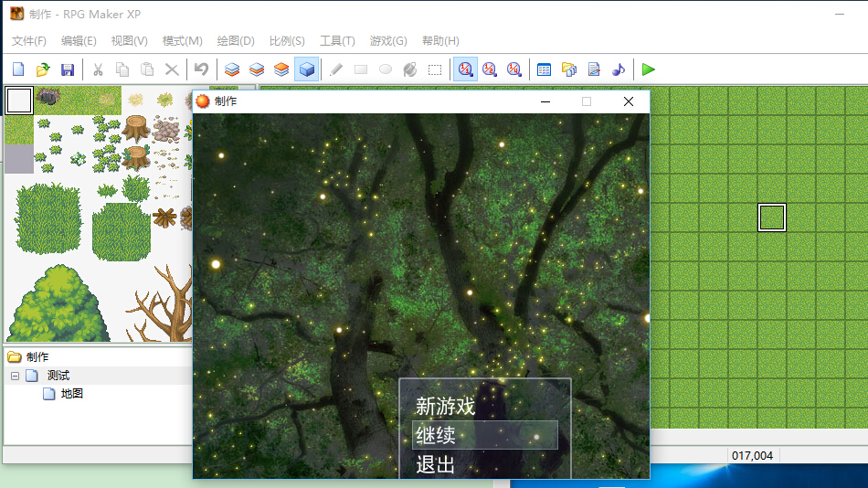Choose 继续 in the title menu
This screenshot has height=488, width=868.
point(436,435)
